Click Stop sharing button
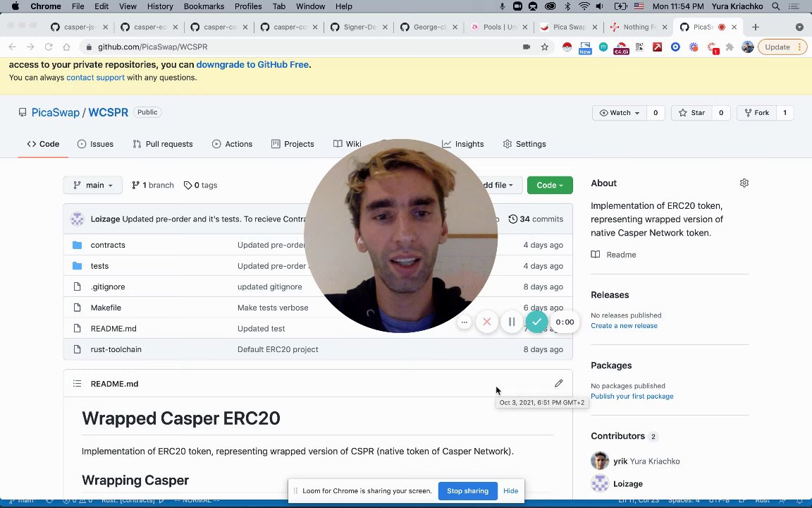The height and width of the screenshot is (508, 812). coord(467,491)
